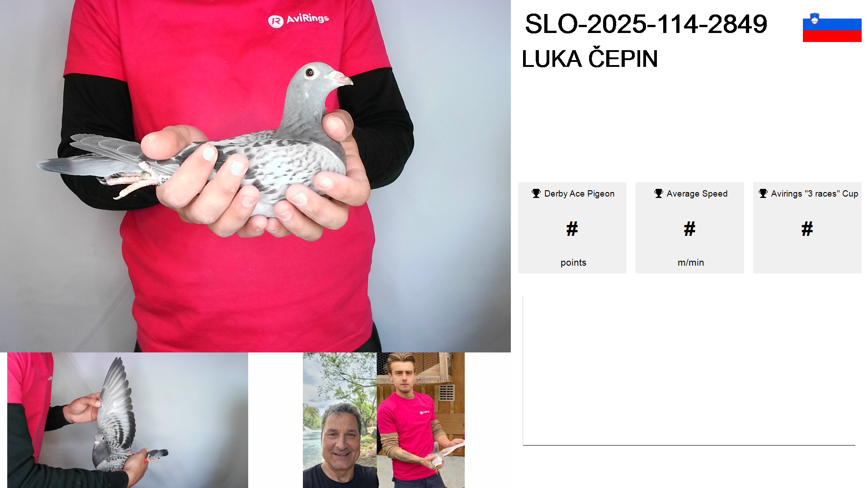Open the Avirings "3 races" Cup card
This screenshot has width=868, height=488.
click(807, 228)
